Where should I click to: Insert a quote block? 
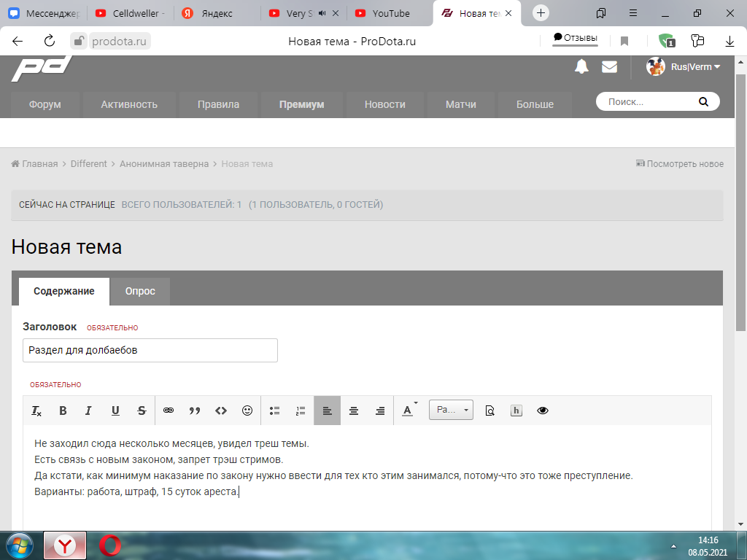click(195, 411)
